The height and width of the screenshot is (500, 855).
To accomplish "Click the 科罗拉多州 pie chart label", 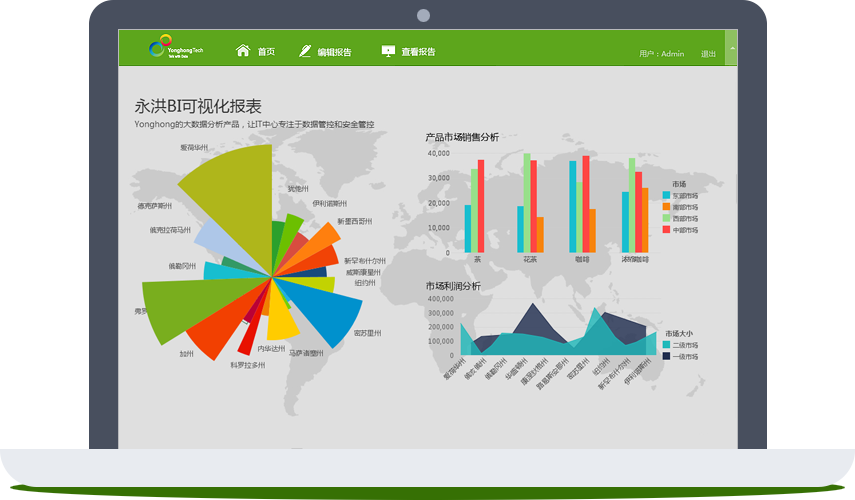I will click(248, 365).
